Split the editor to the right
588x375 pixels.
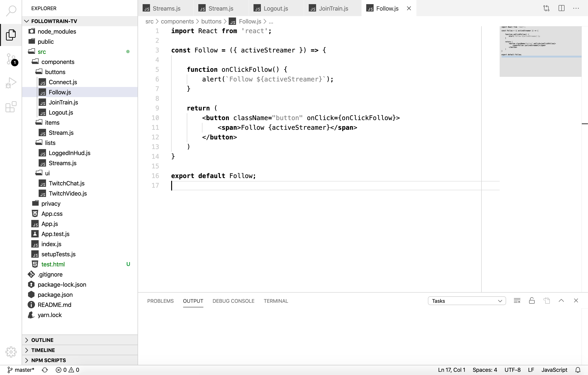[561, 8]
